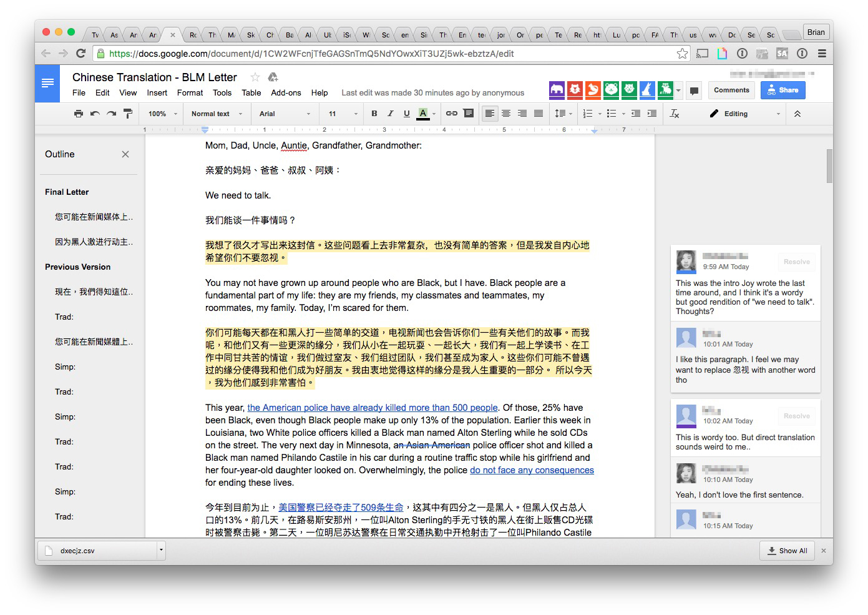Click the Print icon in toolbar
This screenshot has width=868, height=615.
point(79,114)
